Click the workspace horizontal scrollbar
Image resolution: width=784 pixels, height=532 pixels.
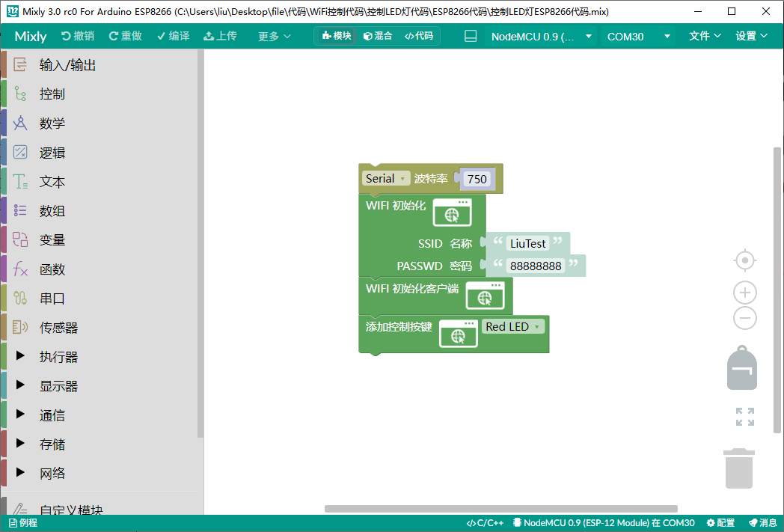pyautogui.click(x=501, y=509)
